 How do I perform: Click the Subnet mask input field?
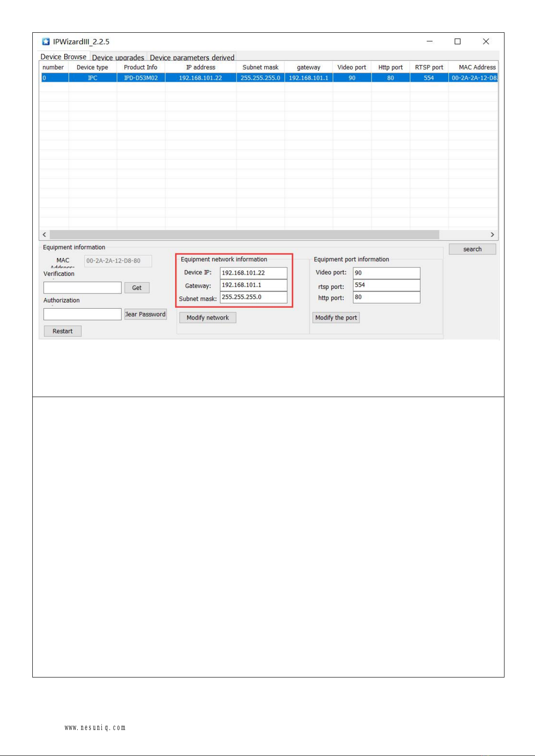click(x=253, y=297)
